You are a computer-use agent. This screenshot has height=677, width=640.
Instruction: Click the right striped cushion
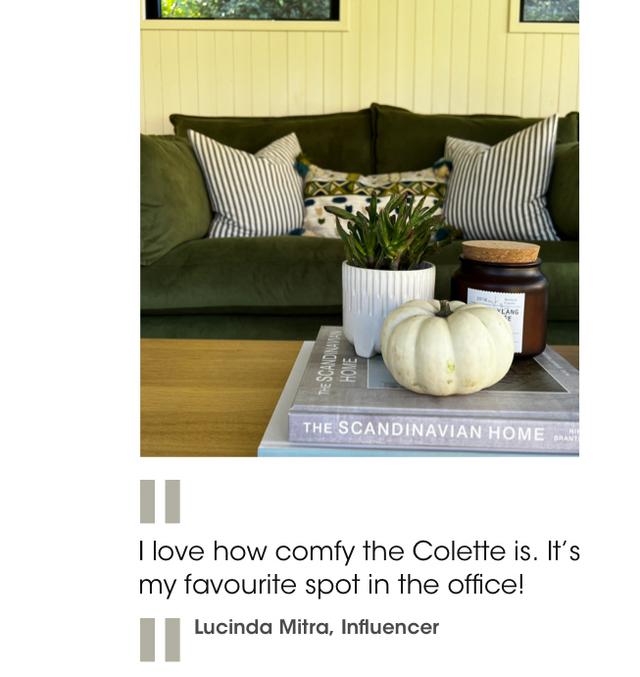502,179
